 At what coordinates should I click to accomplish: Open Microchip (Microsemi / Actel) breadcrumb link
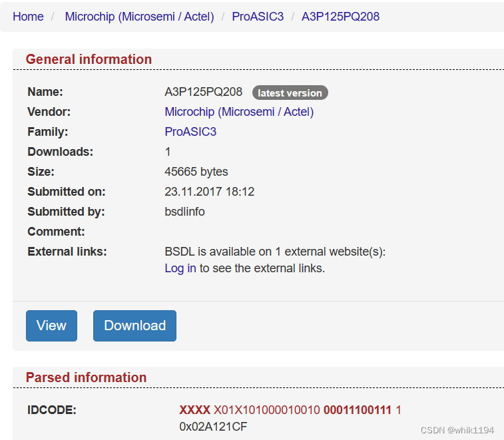(x=140, y=17)
